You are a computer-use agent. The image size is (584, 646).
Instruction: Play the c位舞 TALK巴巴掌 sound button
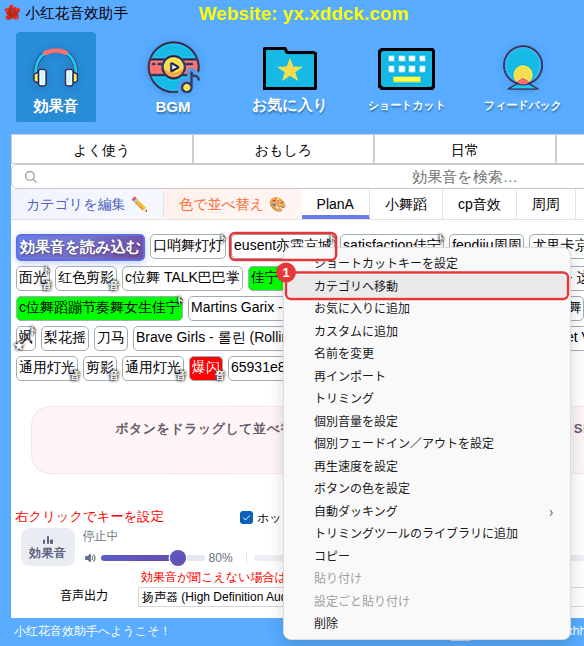[x=182, y=278]
